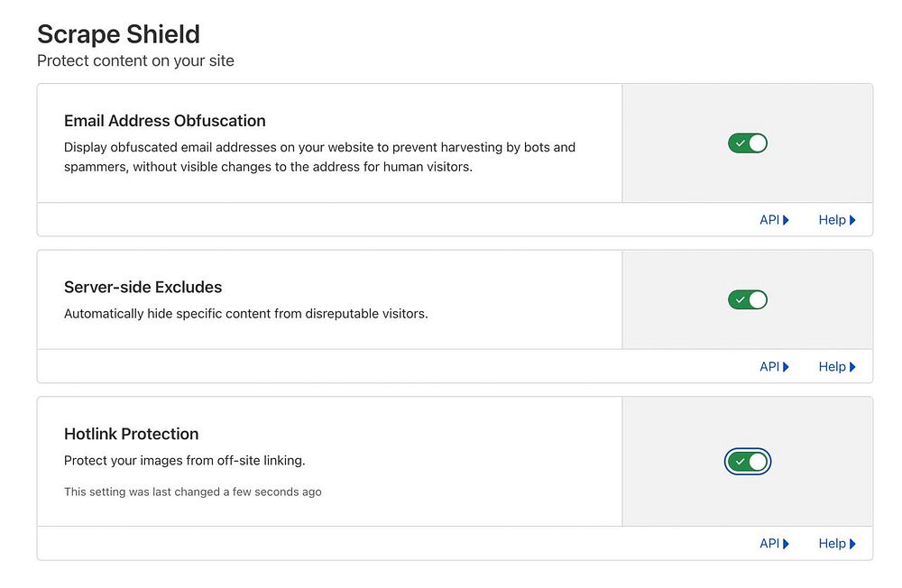The width and height of the screenshot is (902, 588).
Task: Turn off the Server-side Excludes switch
Action: click(748, 299)
